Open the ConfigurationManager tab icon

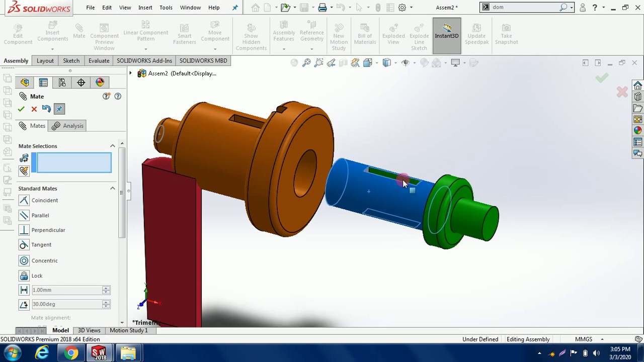click(x=62, y=82)
